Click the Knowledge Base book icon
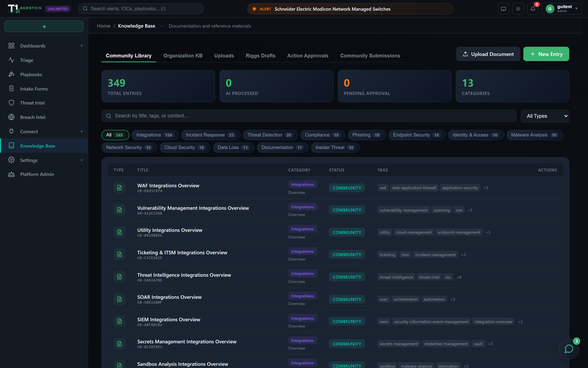 pos(11,146)
